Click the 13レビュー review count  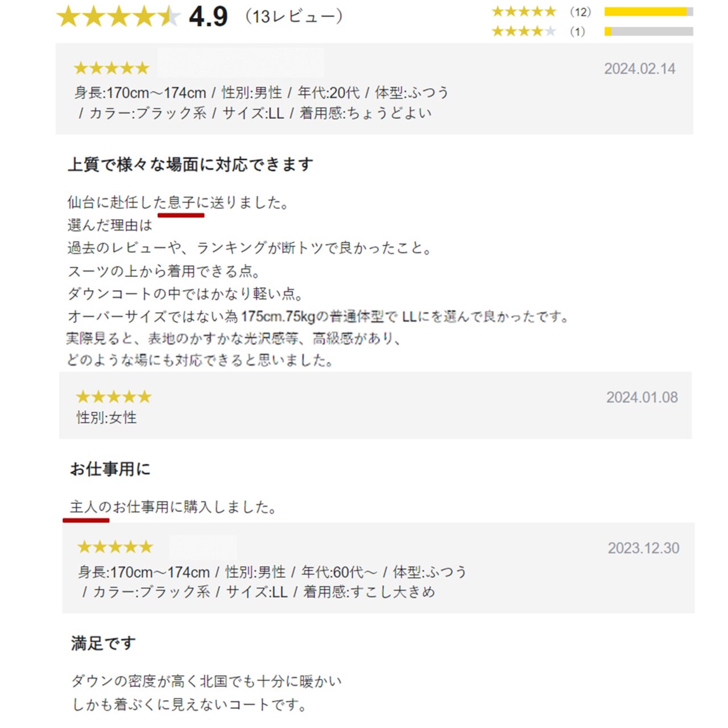pos(293,16)
